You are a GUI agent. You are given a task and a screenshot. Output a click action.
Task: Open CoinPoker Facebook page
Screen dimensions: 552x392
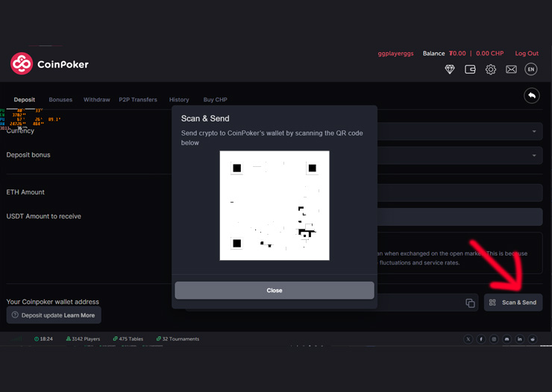coord(481,339)
